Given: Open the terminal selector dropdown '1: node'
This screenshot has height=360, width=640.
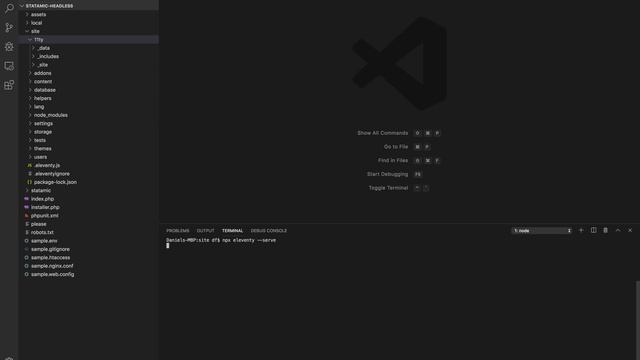Looking at the screenshot, I should [x=542, y=231].
